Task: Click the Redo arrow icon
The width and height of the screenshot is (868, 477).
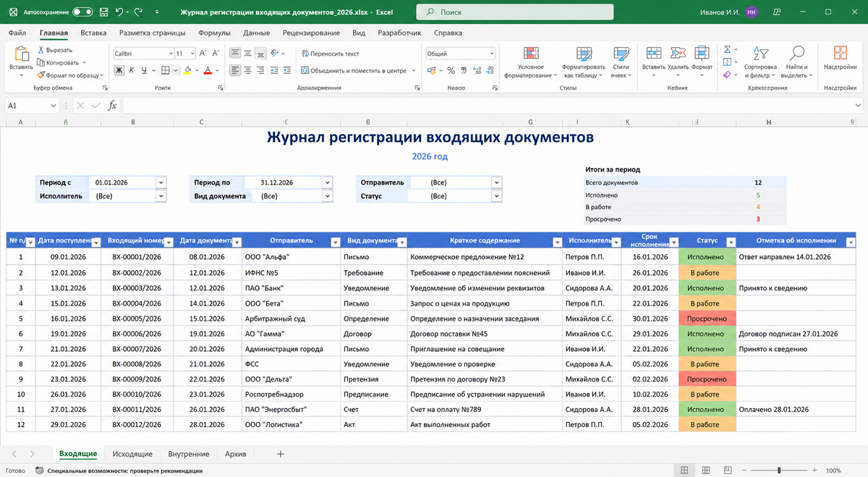Action: 139,12
